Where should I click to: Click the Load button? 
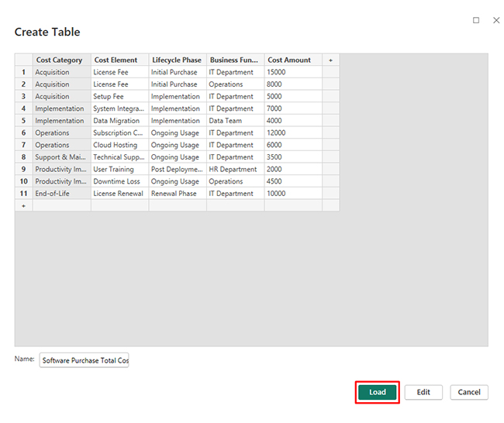pos(378,392)
